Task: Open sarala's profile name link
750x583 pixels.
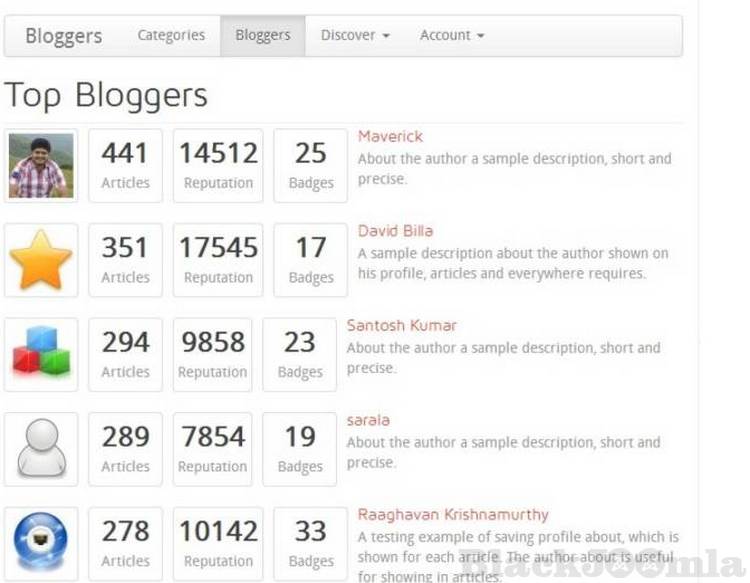Action: click(368, 420)
